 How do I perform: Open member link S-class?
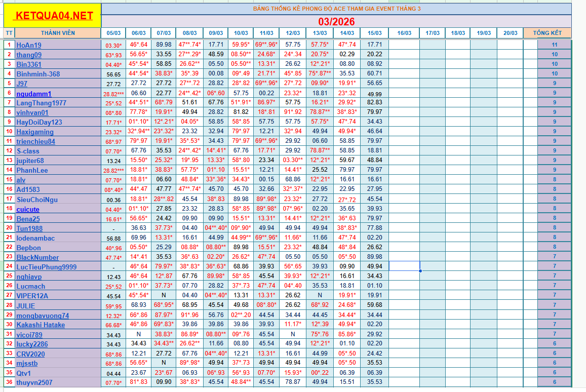(x=28, y=151)
